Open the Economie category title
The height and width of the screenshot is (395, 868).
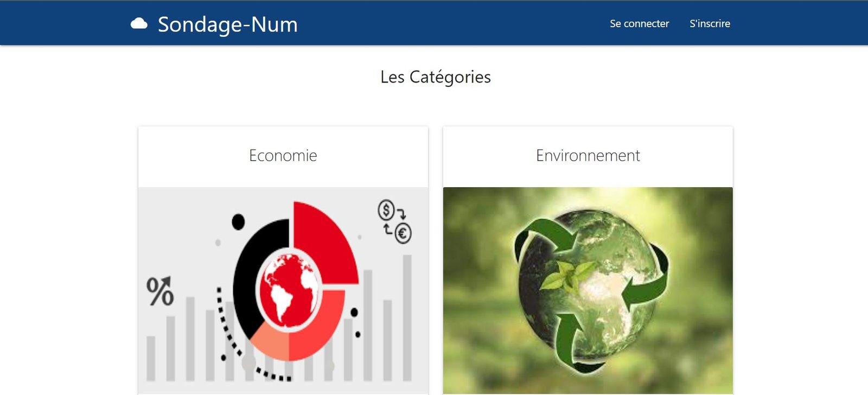283,156
